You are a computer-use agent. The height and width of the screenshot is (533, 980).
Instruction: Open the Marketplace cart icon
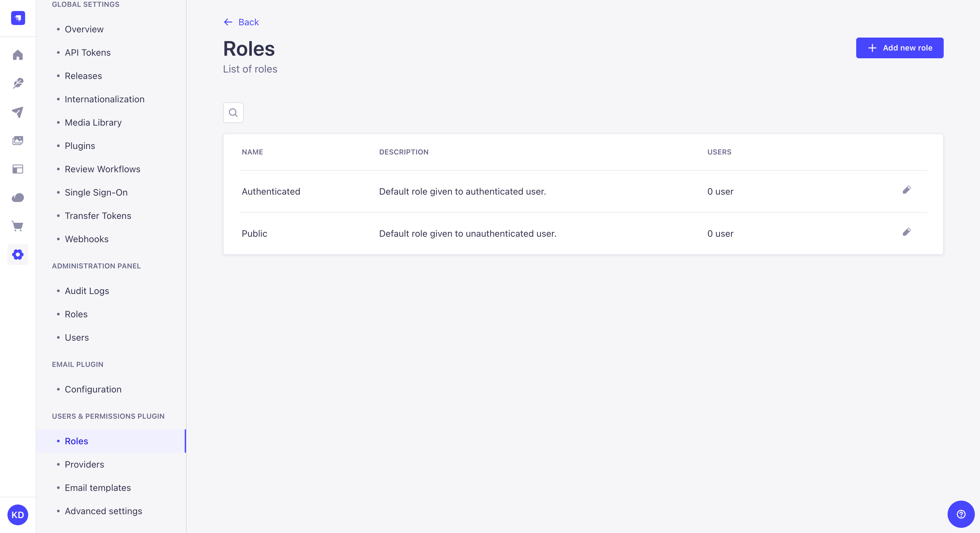click(17, 226)
